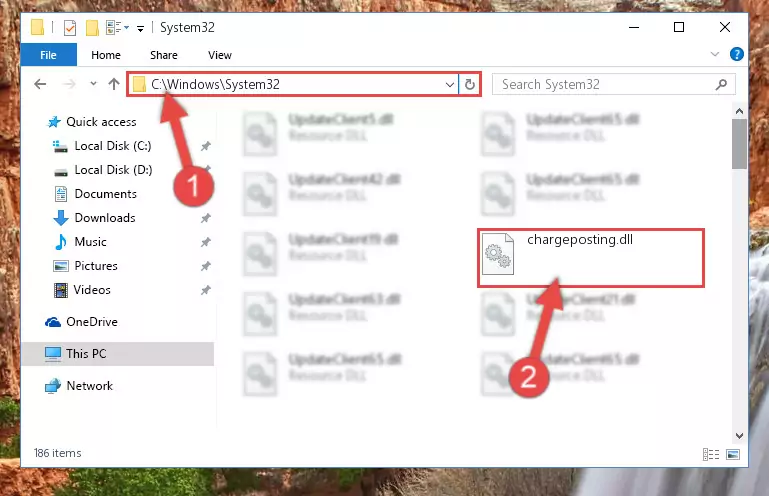Switch to the View ribbon tab

click(x=220, y=55)
